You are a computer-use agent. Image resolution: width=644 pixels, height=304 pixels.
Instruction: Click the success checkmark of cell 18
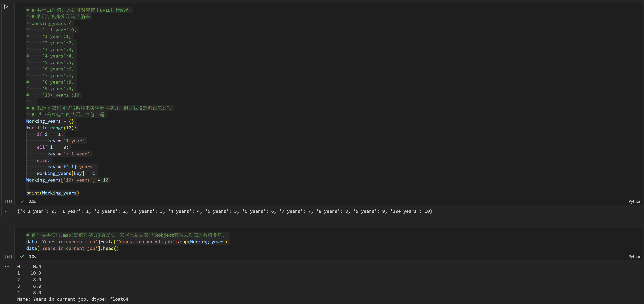point(22,201)
